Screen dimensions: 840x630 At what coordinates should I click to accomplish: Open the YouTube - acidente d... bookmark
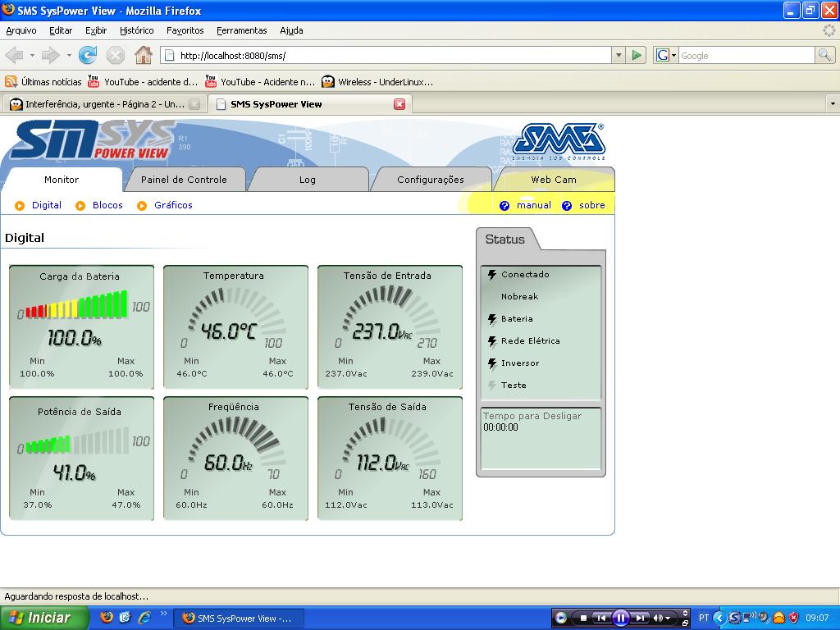(x=143, y=82)
